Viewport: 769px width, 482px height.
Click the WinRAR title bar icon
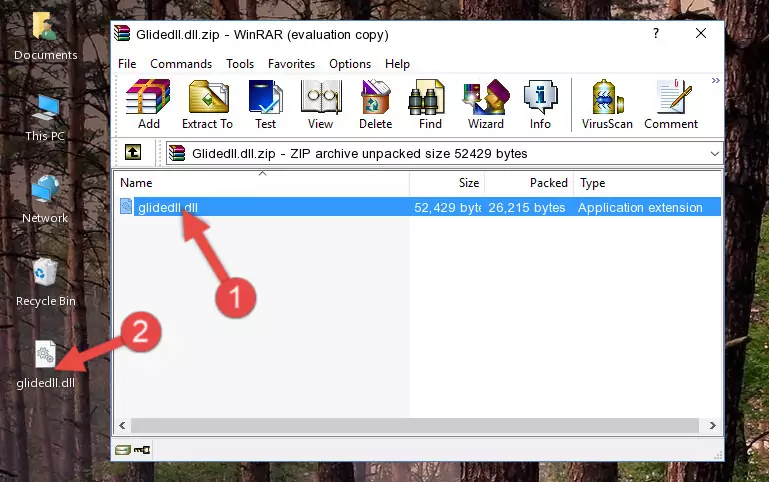pyautogui.click(x=122, y=34)
